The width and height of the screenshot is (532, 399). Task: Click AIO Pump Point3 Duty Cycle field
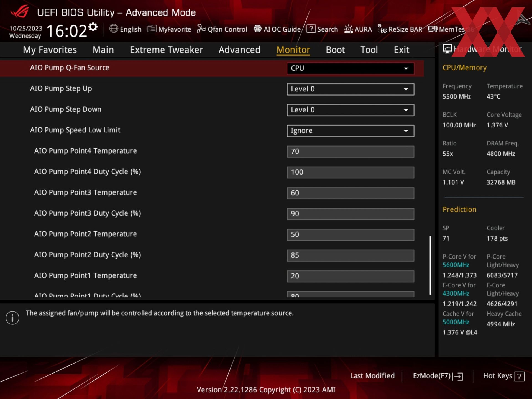click(351, 214)
